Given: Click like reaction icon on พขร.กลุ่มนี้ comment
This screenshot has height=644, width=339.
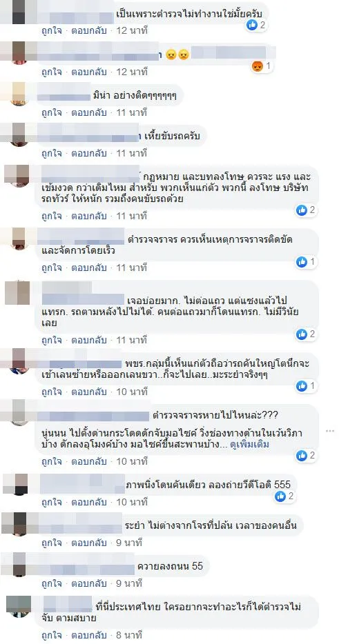Looking at the screenshot, I should (x=302, y=386).
